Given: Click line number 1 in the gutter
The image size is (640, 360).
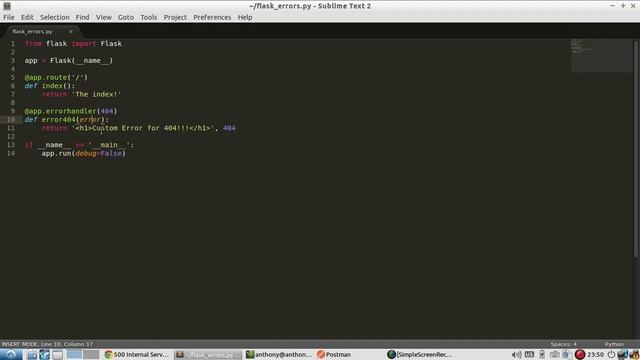Looking at the screenshot, I should click(13, 44).
